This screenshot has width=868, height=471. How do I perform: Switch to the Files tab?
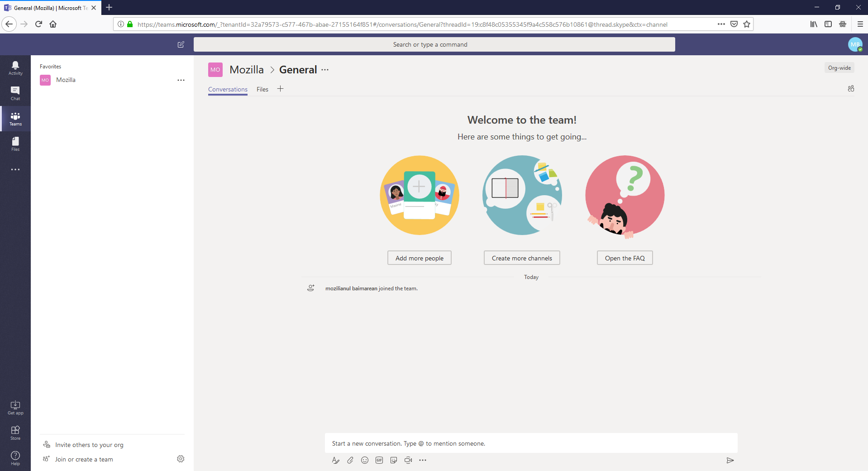[262, 89]
